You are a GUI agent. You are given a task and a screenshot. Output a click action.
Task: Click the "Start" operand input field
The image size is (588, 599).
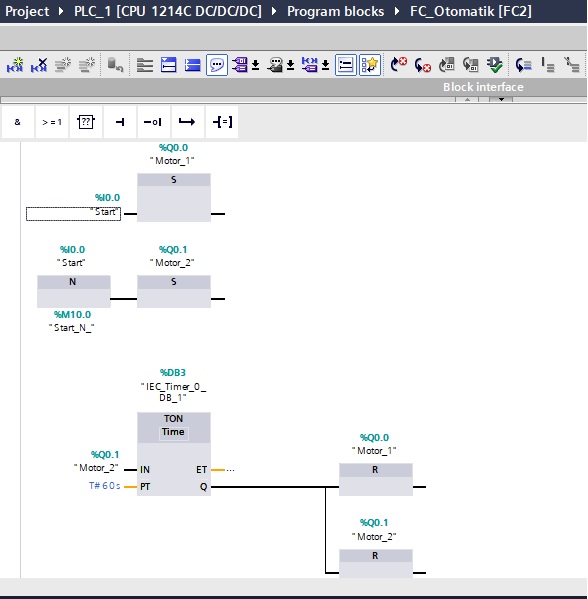(x=73, y=214)
